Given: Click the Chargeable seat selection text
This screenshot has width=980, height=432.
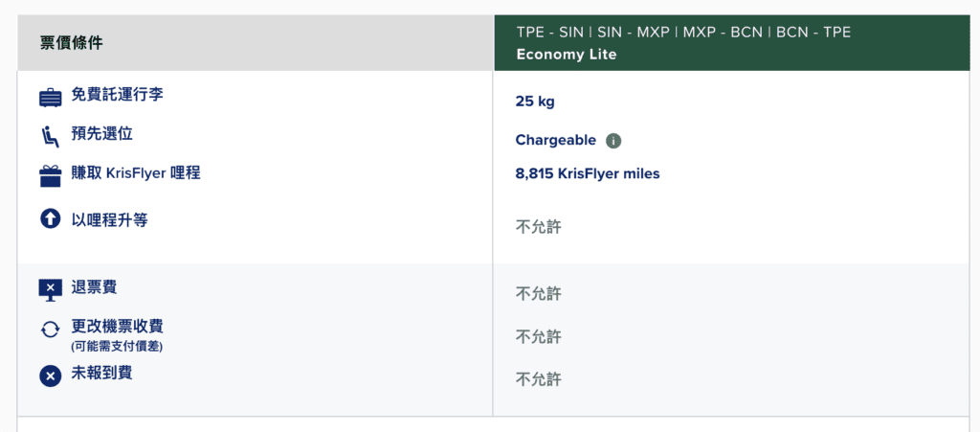Looking at the screenshot, I should pyautogui.click(x=556, y=140).
